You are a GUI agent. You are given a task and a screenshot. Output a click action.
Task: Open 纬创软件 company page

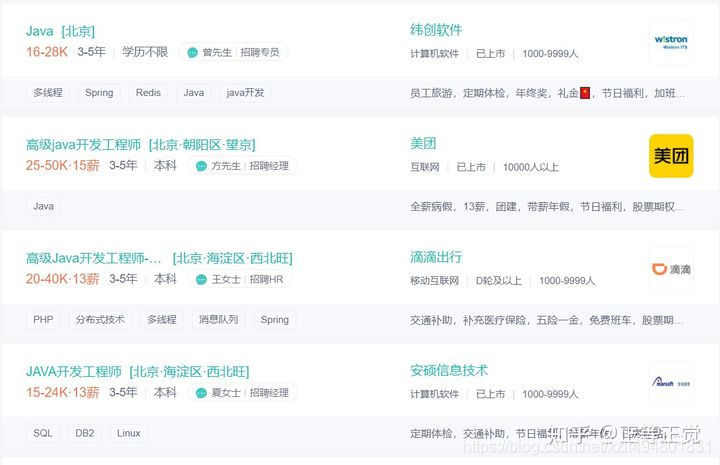point(436,30)
